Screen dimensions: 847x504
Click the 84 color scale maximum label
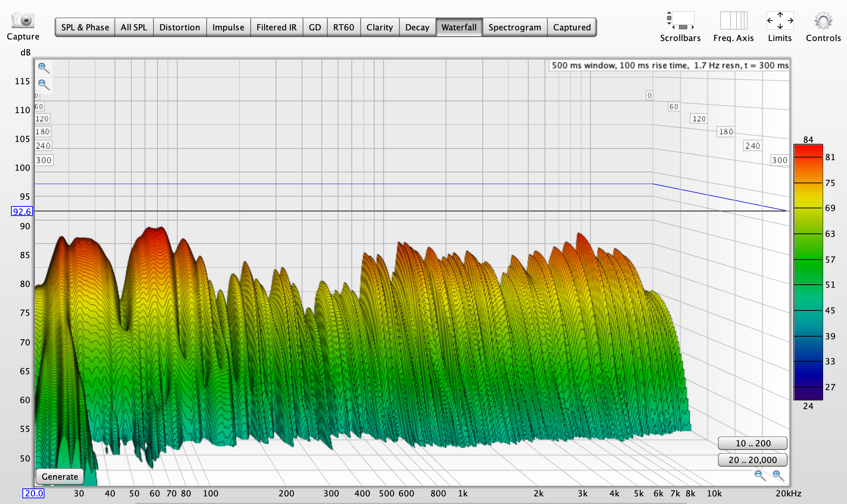tap(808, 140)
